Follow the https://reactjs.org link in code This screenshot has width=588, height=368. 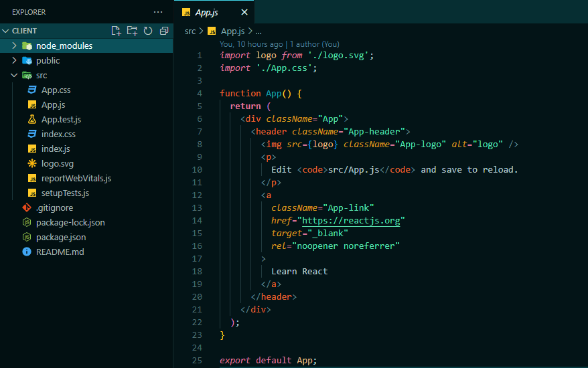click(351, 220)
